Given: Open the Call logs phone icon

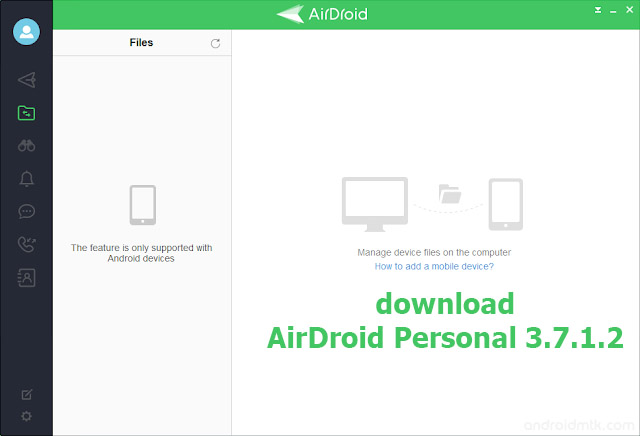Looking at the screenshot, I should pyautogui.click(x=27, y=244).
